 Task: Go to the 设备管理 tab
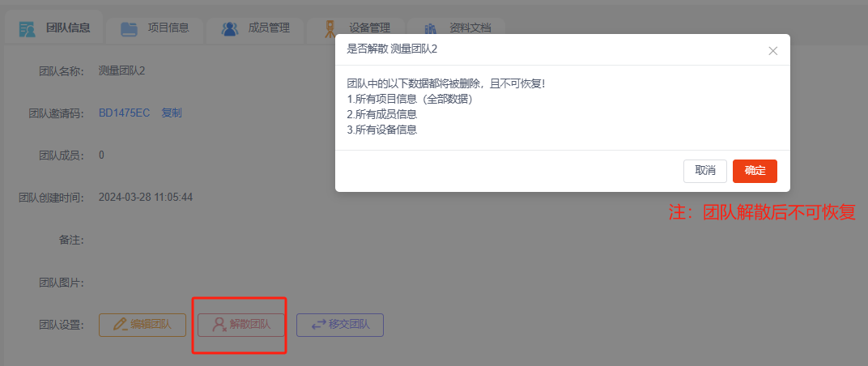[370, 28]
